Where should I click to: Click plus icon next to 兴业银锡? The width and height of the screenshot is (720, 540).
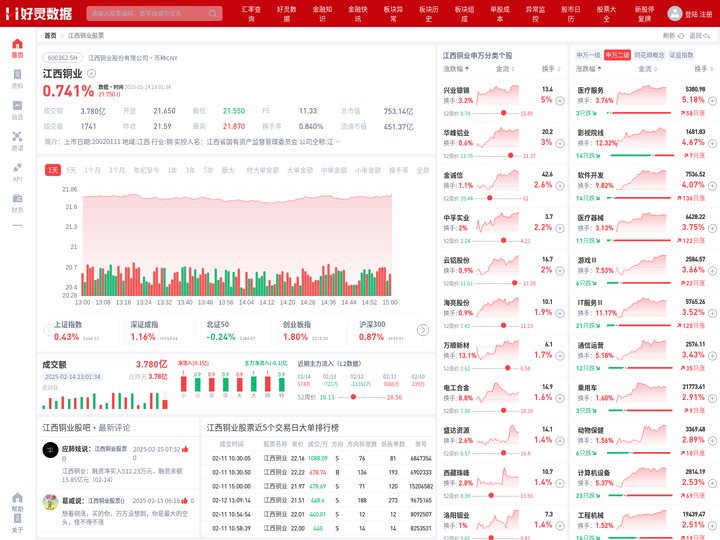click(x=560, y=101)
